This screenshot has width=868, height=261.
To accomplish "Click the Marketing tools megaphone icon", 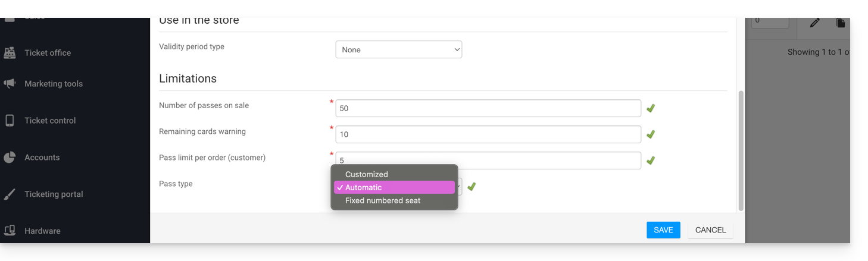I will pyautogui.click(x=10, y=84).
